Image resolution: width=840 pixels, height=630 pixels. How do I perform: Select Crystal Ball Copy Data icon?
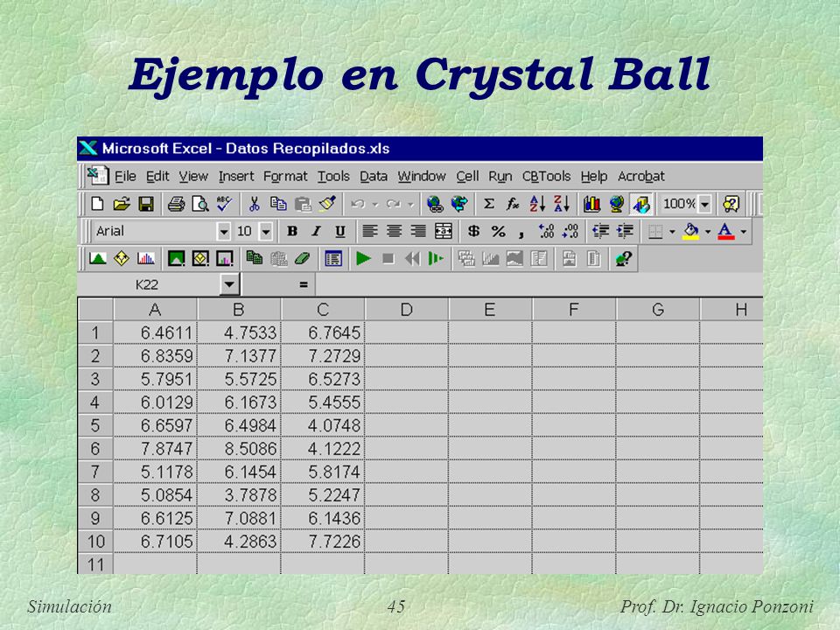(255, 259)
